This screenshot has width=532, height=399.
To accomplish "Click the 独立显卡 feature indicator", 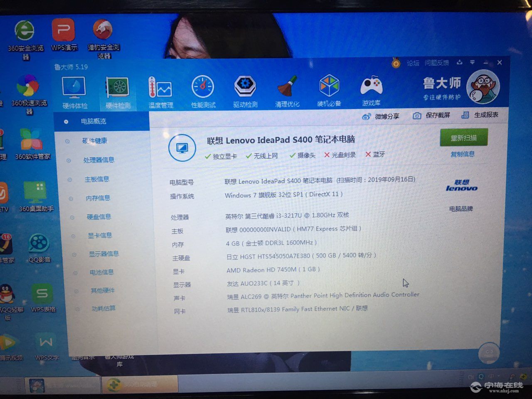I will point(221,156).
